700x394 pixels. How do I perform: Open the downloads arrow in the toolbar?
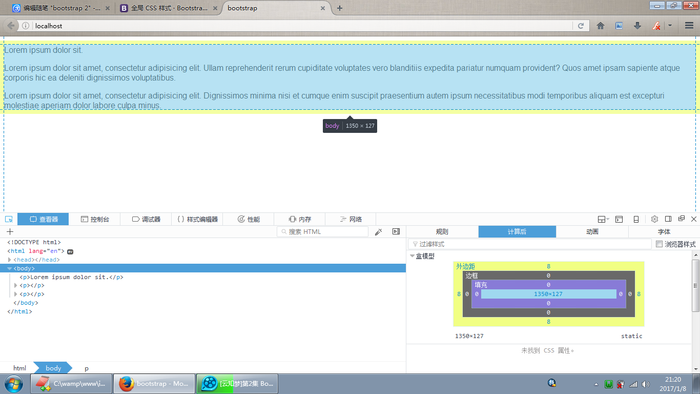click(x=637, y=26)
